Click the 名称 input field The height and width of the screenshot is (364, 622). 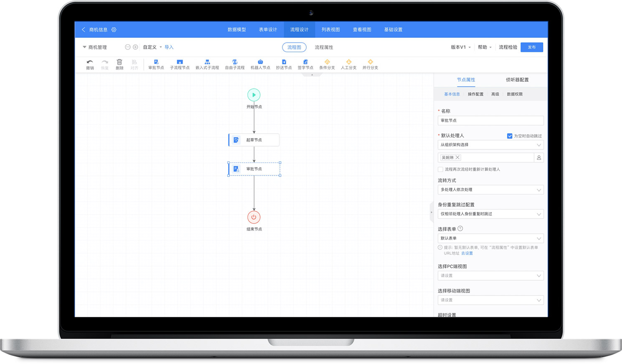pyautogui.click(x=490, y=121)
